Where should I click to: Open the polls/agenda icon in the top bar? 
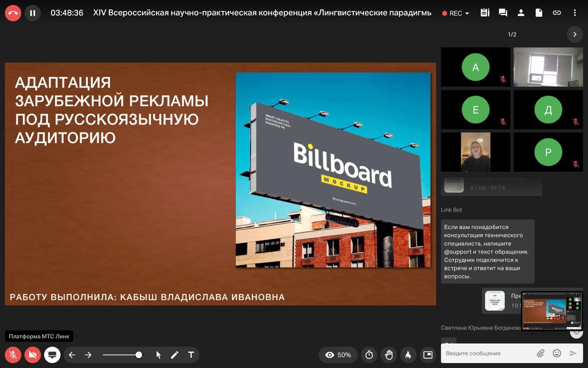pyautogui.click(x=485, y=13)
